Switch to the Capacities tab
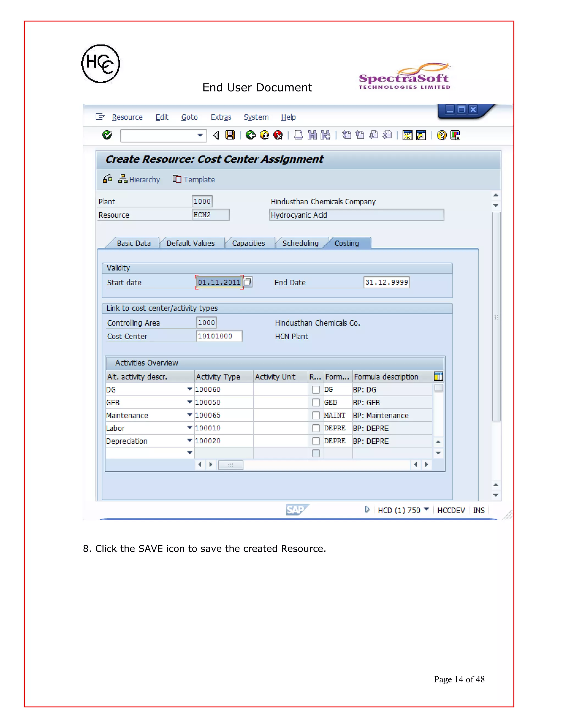The width and height of the screenshot is (563, 728). [249, 243]
